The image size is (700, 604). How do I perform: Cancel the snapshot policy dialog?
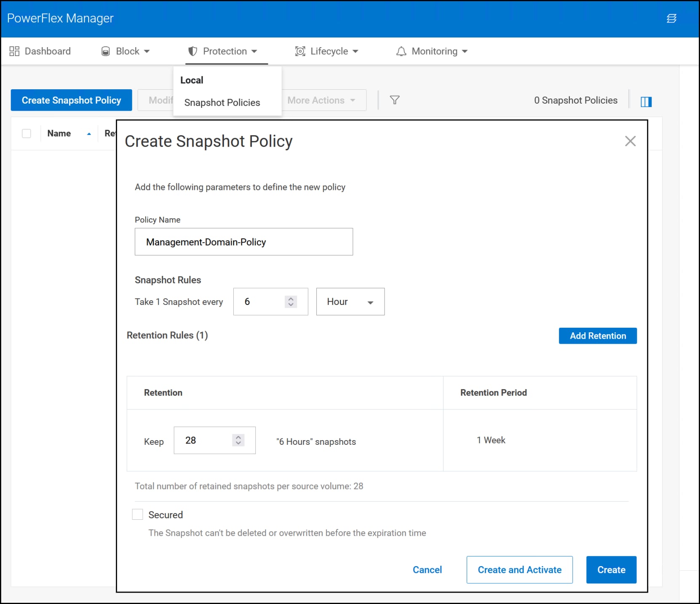click(427, 570)
